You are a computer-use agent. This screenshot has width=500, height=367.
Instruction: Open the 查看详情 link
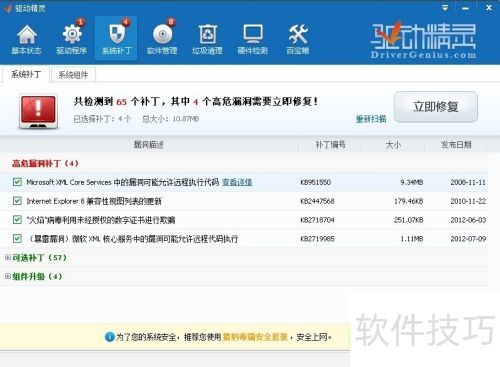pyautogui.click(x=237, y=182)
